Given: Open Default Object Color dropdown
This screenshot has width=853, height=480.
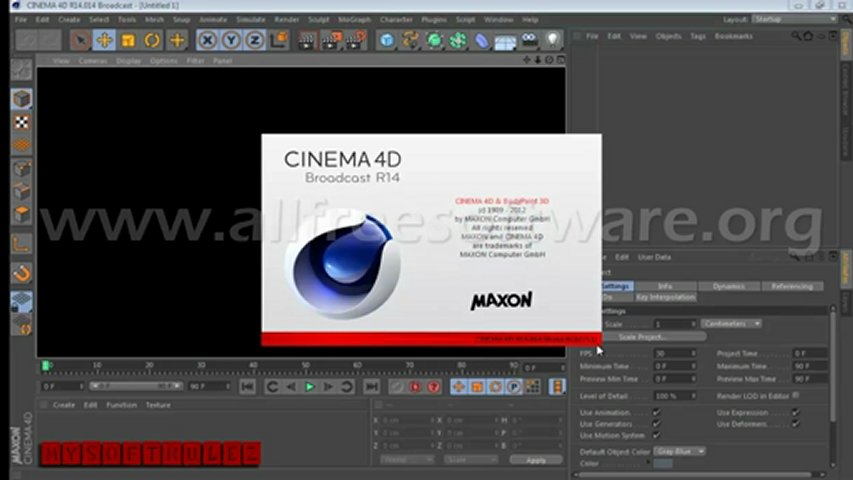Looking at the screenshot, I should click(x=679, y=451).
